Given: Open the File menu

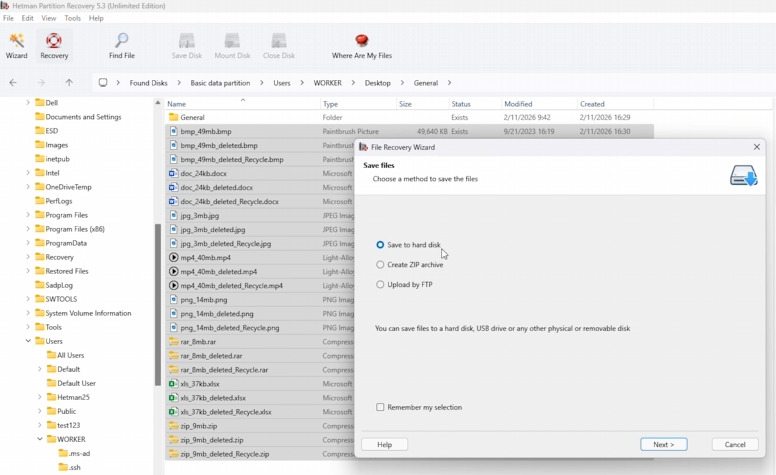Looking at the screenshot, I should [x=8, y=18].
